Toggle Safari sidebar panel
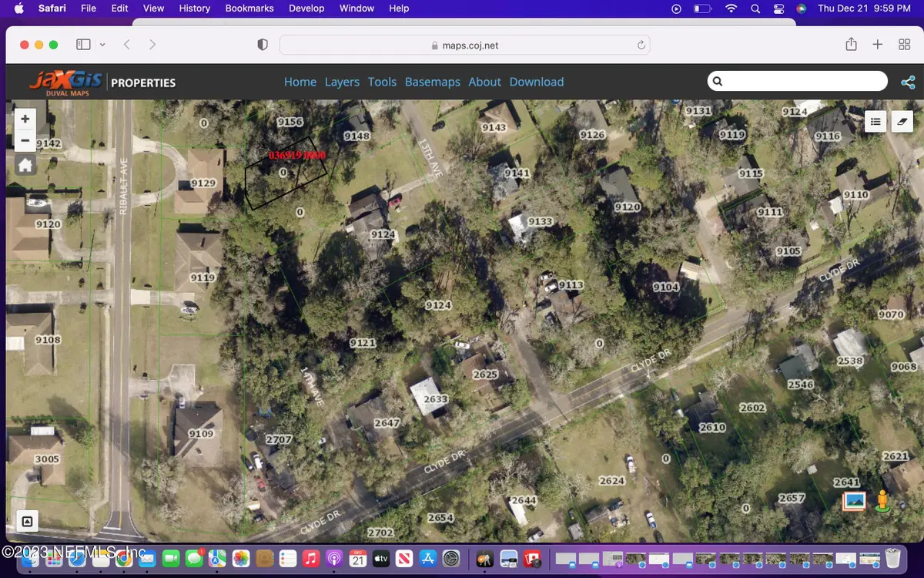 click(83, 45)
